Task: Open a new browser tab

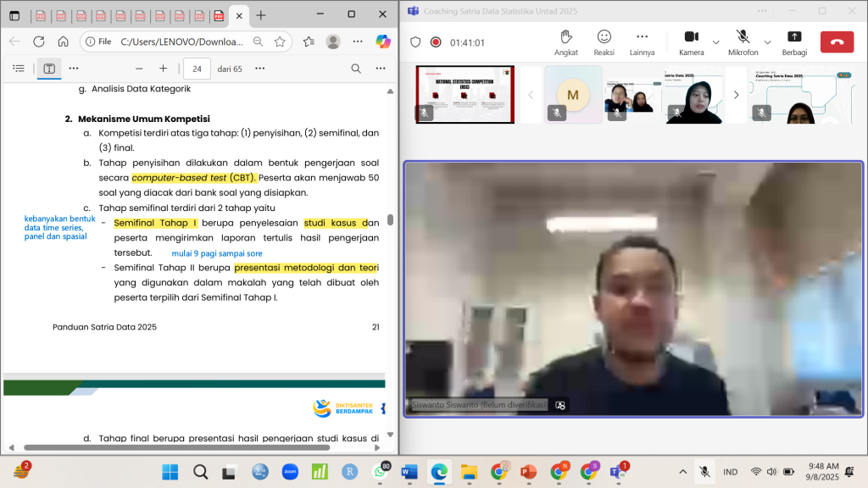Action: 261,15
